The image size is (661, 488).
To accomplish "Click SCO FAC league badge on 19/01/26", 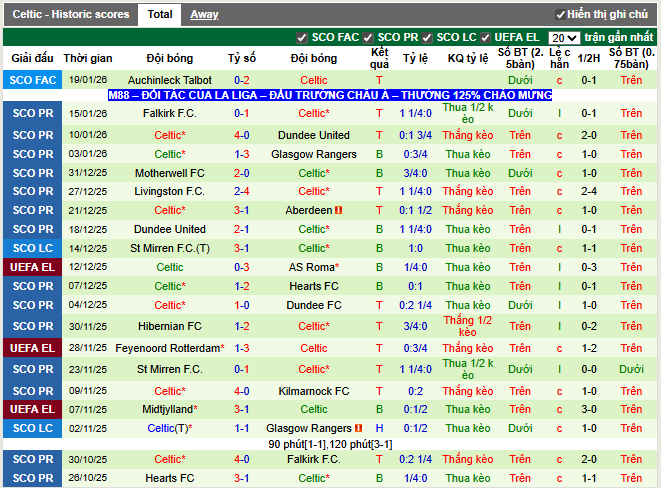I will click(x=32, y=80).
